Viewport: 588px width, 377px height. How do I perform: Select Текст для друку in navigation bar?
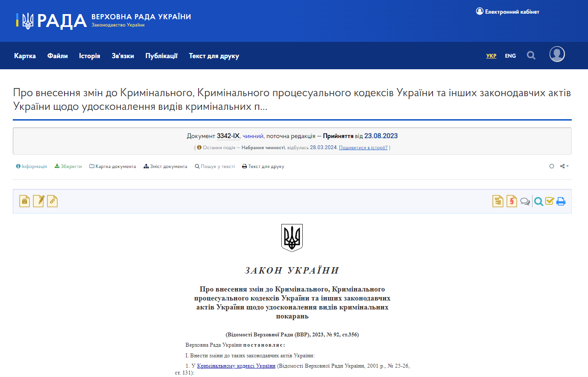pyautogui.click(x=214, y=56)
